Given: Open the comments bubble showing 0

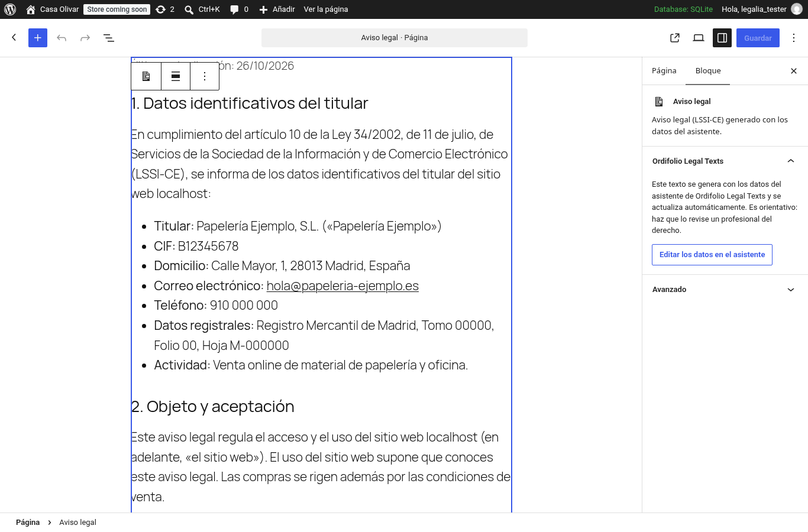Looking at the screenshot, I should click(239, 9).
